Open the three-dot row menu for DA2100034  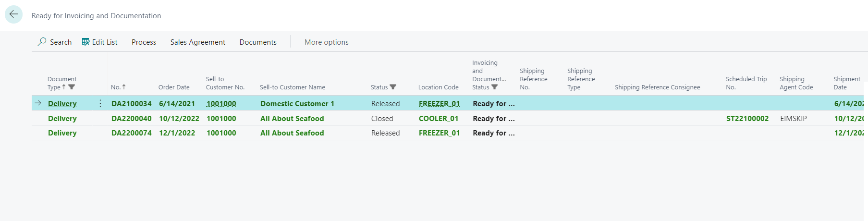[x=100, y=103]
